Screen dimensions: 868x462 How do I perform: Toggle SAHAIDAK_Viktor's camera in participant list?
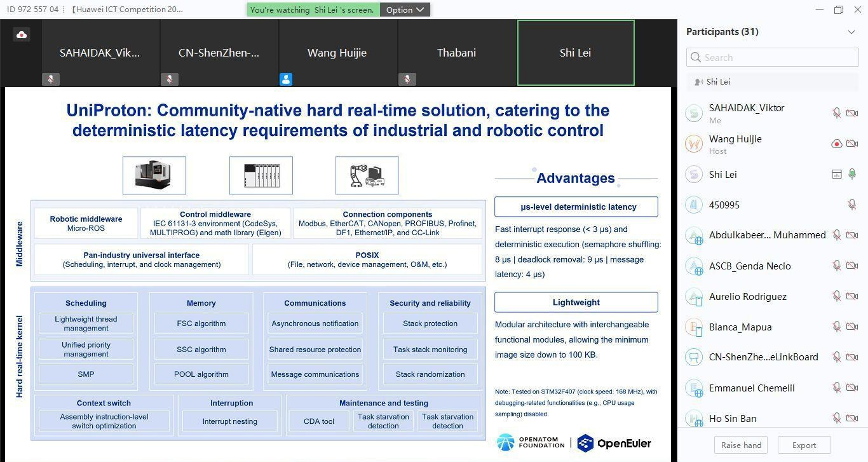(852, 113)
